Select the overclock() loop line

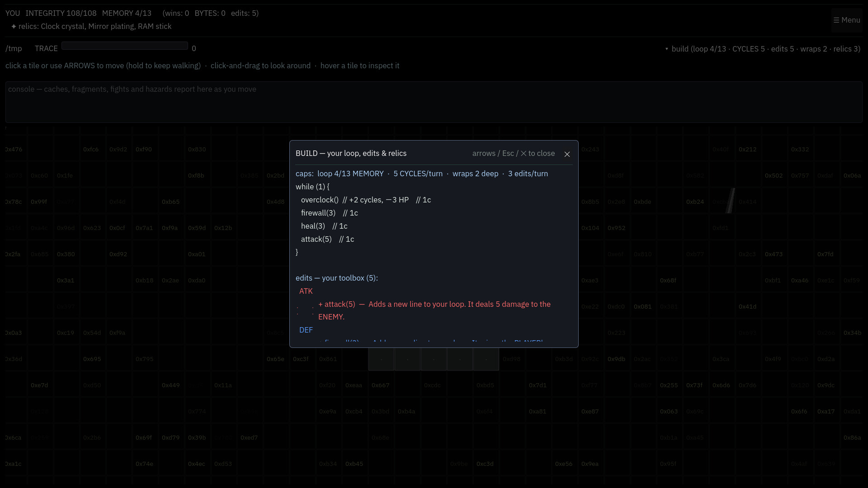pos(366,200)
